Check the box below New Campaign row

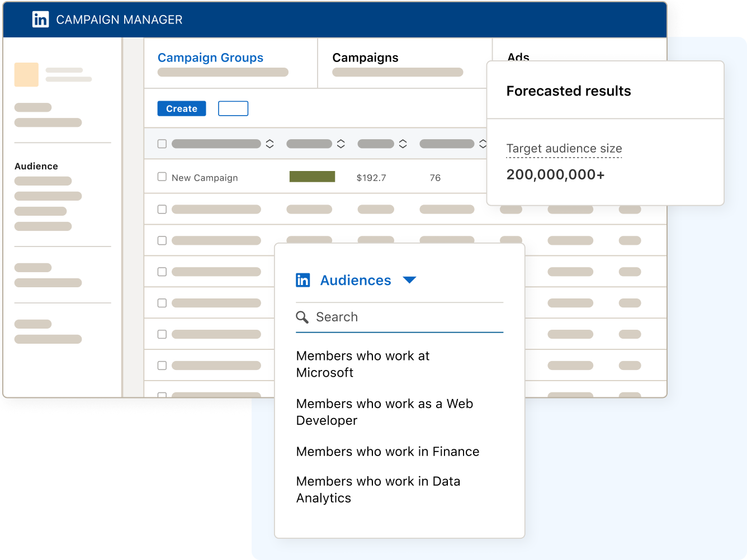coord(162,209)
